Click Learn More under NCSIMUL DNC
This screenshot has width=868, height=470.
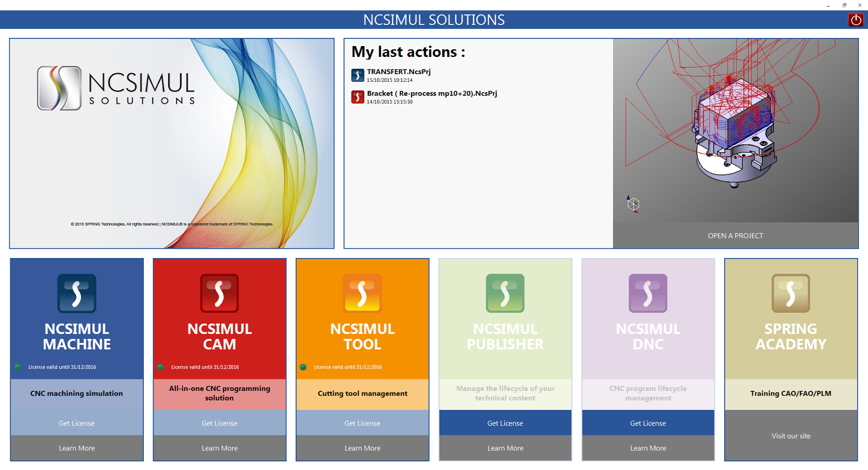coord(648,448)
